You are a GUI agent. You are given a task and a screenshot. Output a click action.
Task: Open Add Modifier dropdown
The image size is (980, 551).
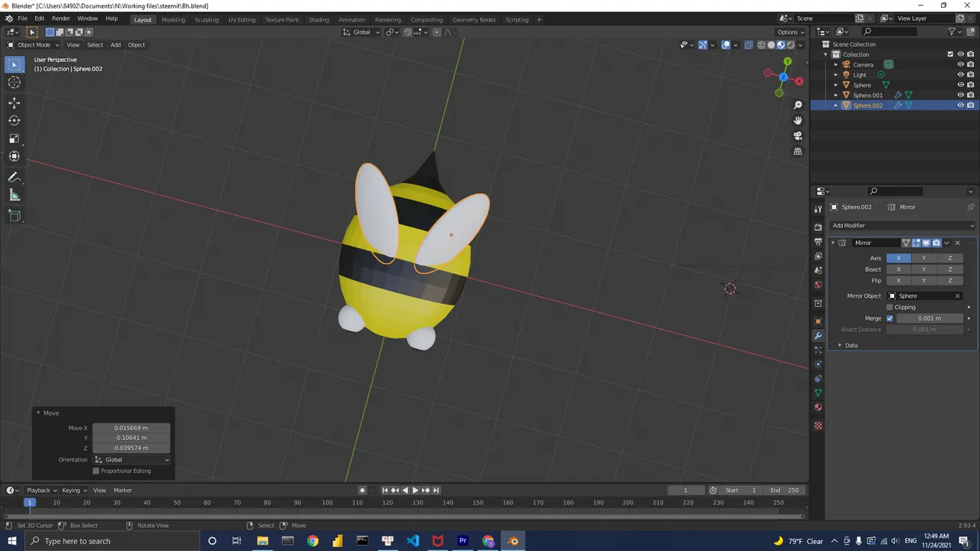[903, 226]
